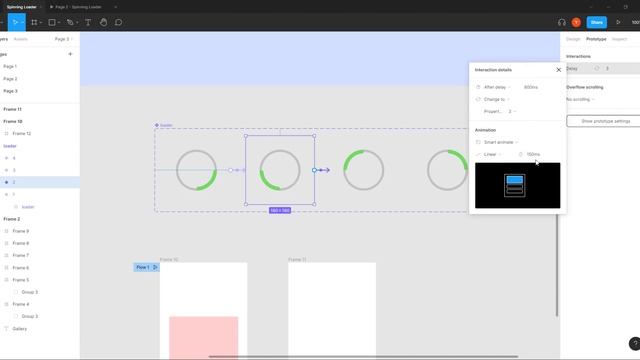Select the Pen tool

[x=70, y=22]
